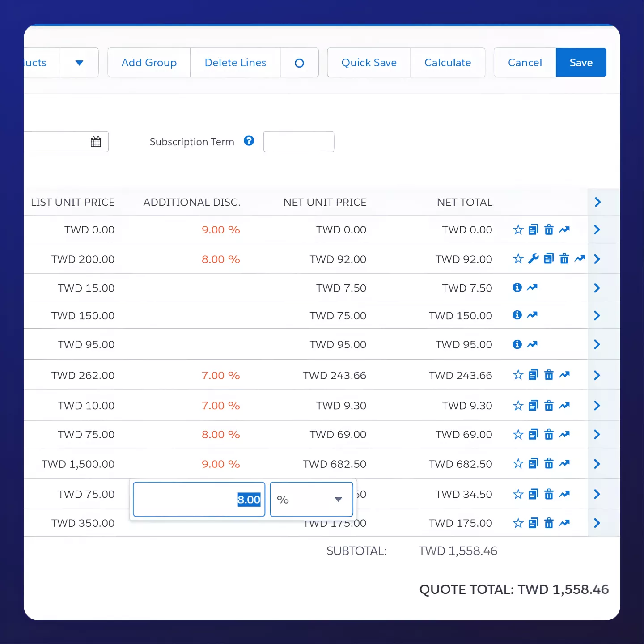Star the first quote line row
The height and width of the screenshot is (644, 644).
[518, 229]
